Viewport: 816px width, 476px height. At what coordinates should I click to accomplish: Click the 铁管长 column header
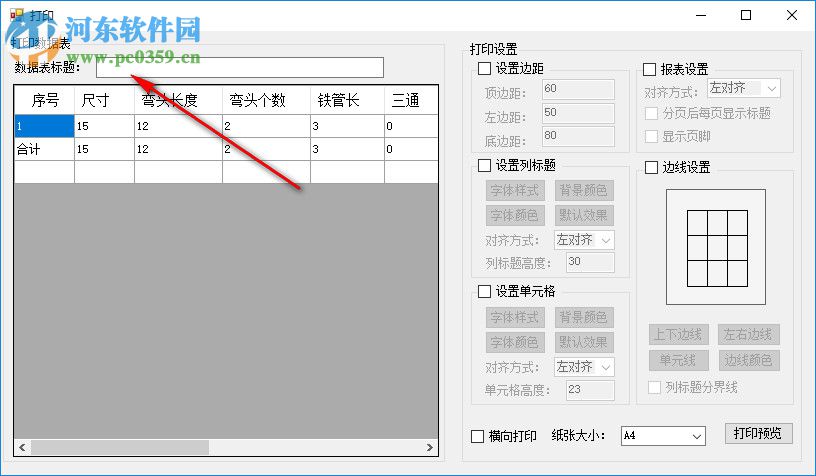click(x=348, y=100)
